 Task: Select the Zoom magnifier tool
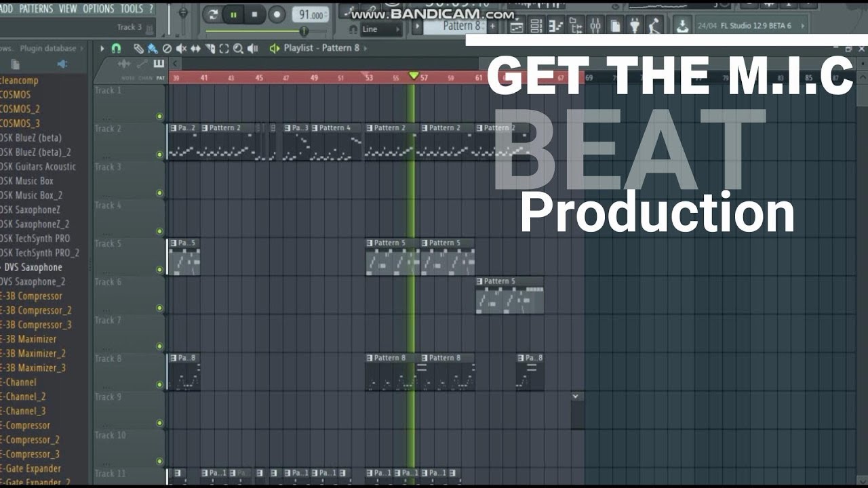(238, 48)
